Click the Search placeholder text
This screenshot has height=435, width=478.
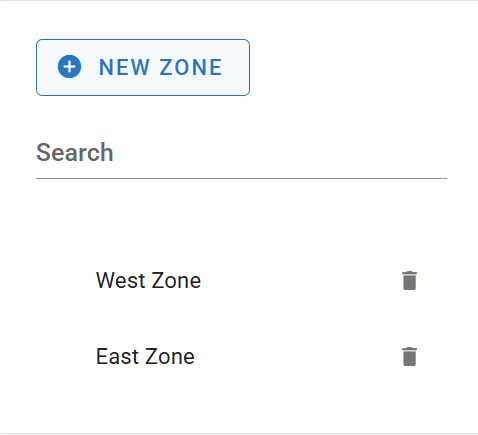point(75,153)
